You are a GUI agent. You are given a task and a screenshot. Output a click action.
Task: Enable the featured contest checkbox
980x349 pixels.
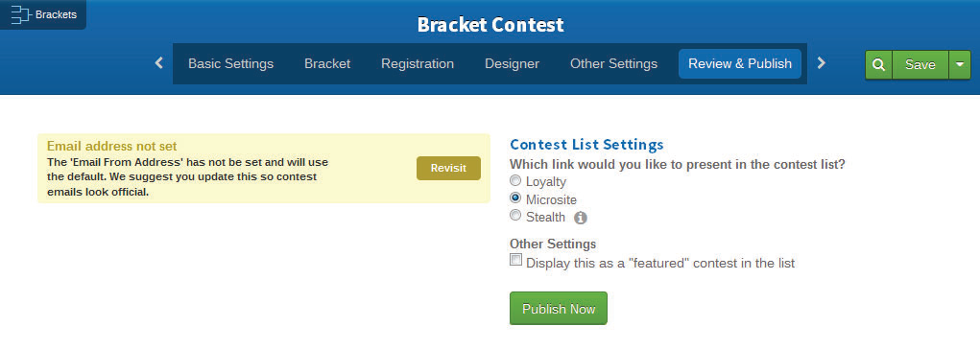[515, 261]
